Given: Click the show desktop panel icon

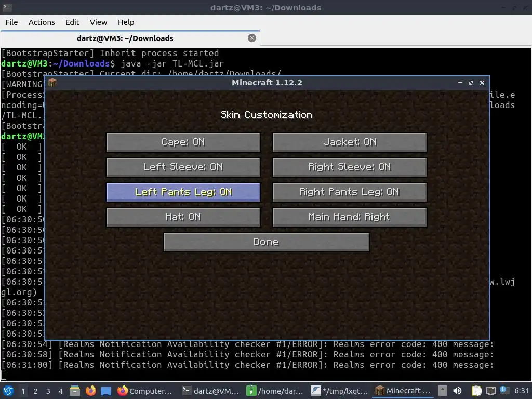Looking at the screenshot, I should click(x=106, y=391).
